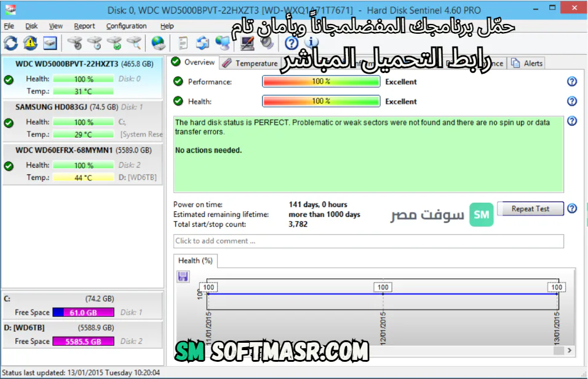The image size is (588, 379).
Task: Click the network computer globe icon
Action: (x=223, y=44)
